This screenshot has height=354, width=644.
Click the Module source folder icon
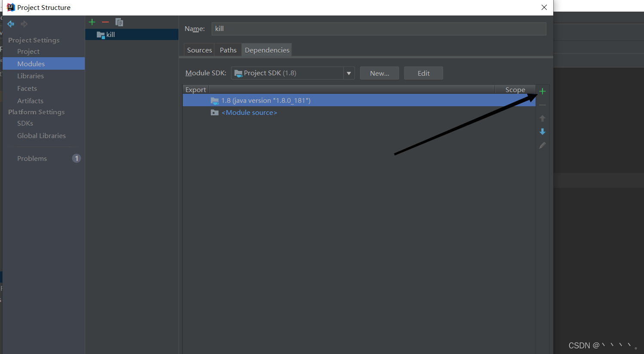click(x=215, y=113)
